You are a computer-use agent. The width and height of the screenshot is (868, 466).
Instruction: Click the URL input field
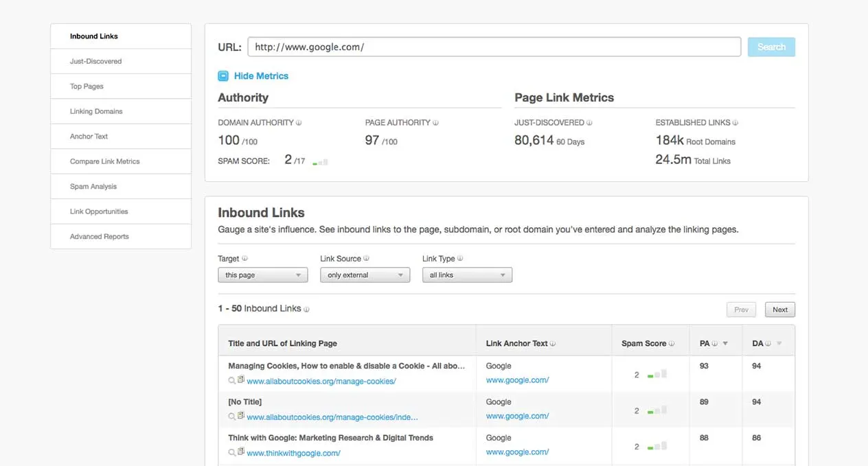tap(494, 47)
